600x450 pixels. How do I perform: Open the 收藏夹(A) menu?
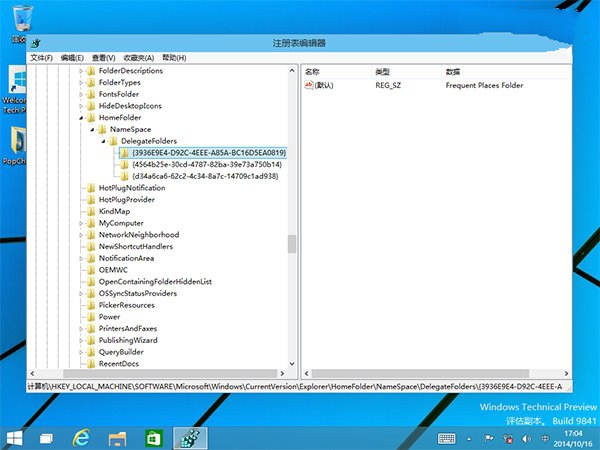pyautogui.click(x=139, y=58)
